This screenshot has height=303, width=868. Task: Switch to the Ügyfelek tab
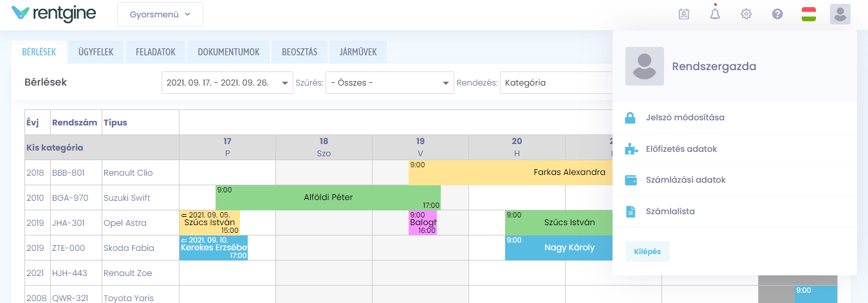pyautogui.click(x=96, y=52)
